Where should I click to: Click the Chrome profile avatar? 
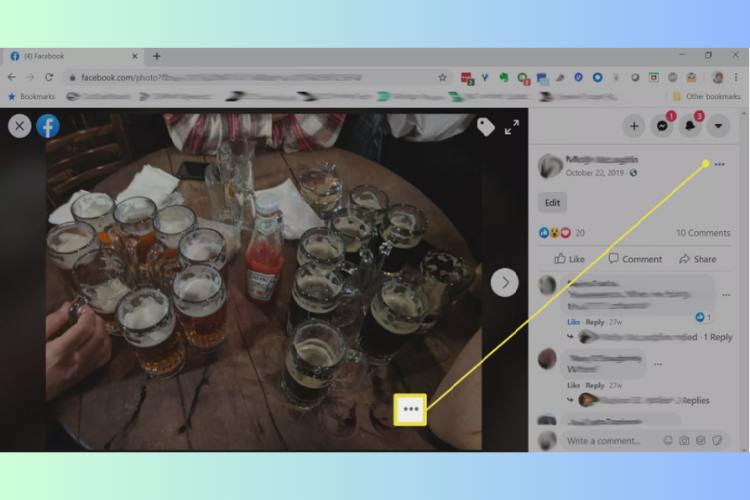pyautogui.click(x=717, y=77)
